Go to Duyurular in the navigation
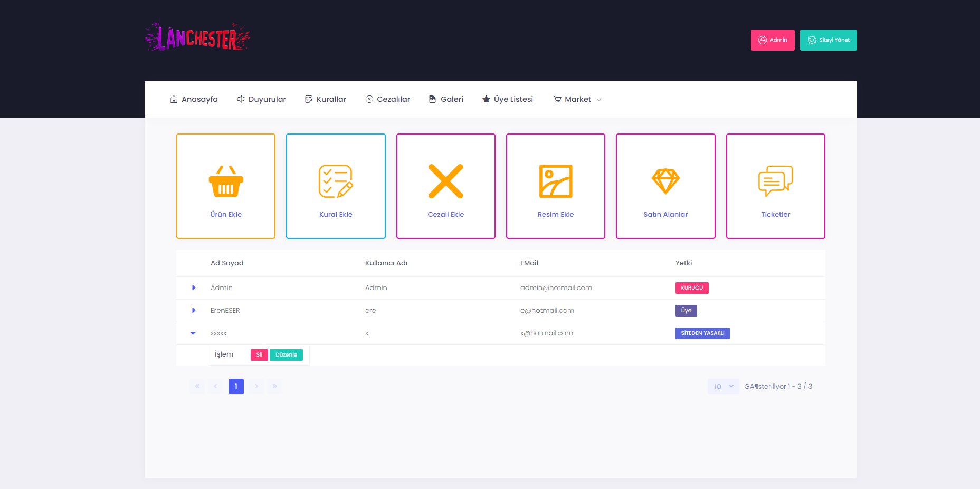Image resolution: width=980 pixels, height=489 pixels. point(261,99)
